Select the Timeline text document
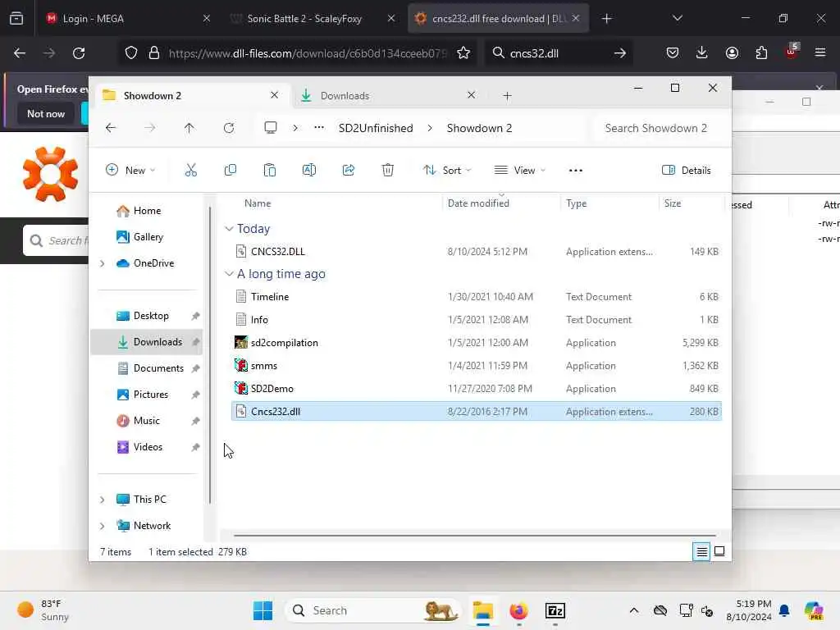Screen dimensions: 840x630 point(477,297)
